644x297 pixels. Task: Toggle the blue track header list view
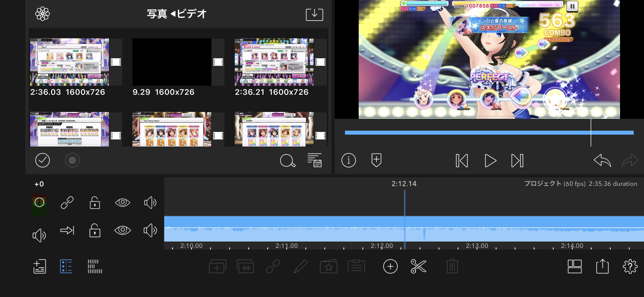point(66,266)
